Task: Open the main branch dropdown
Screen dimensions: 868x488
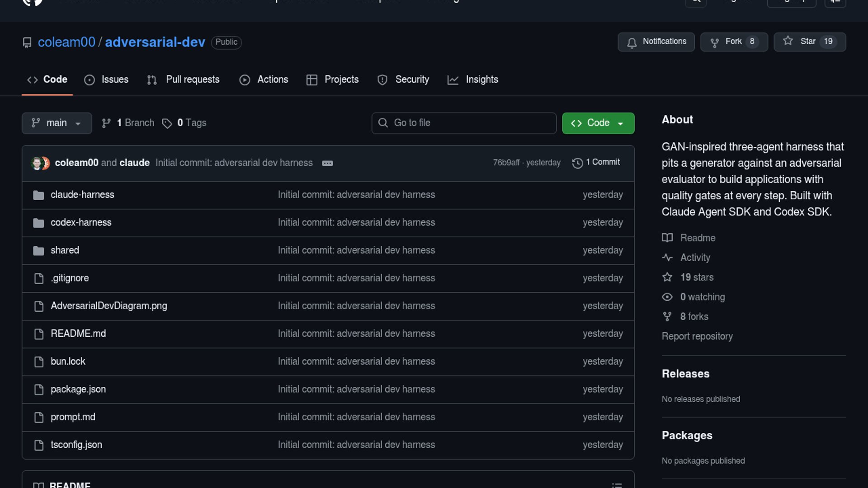Action: 57,123
